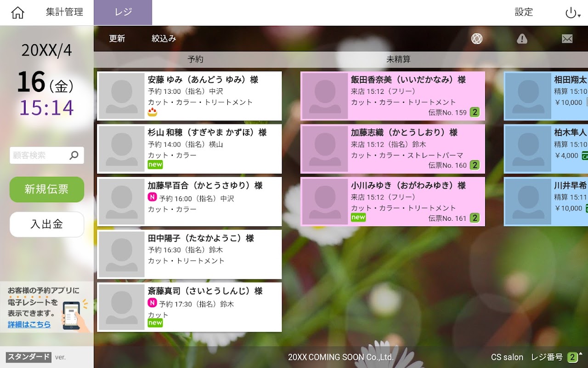Click the 伝票No. 161 label

coord(447,218)
